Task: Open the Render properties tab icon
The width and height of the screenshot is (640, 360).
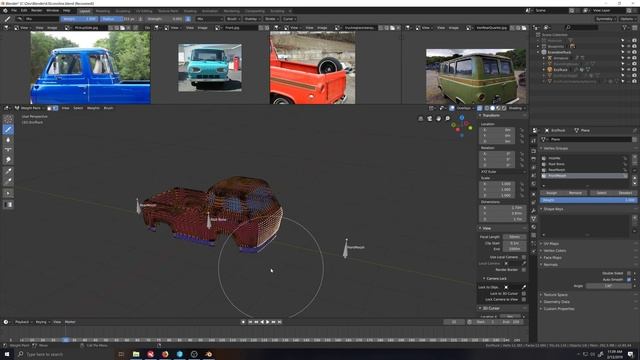Action: point(533,151)
